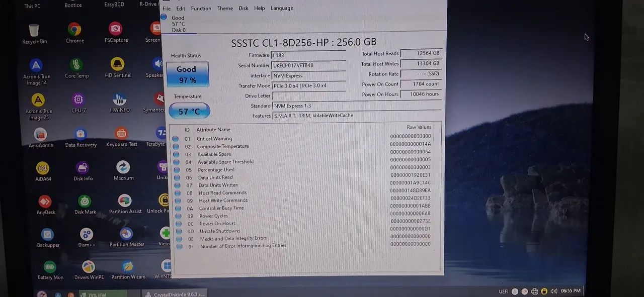Select Media and Data Integrity Errors row
Viewport: 644px width, 297px height.
click(303, 238)
